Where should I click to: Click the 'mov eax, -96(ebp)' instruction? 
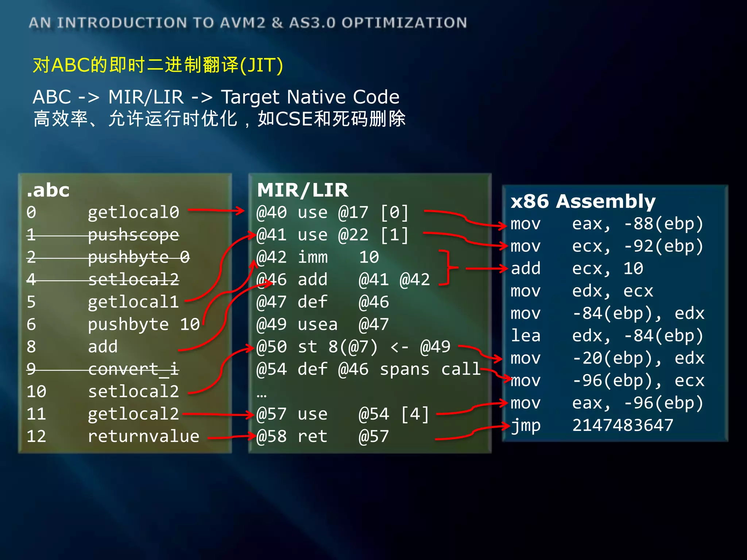(x=607, y=403)
